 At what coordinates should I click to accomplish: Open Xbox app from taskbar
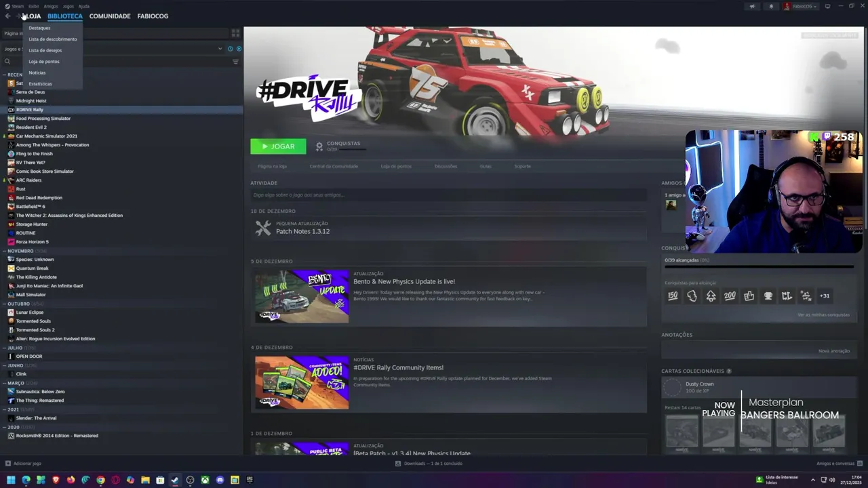coord(205,480)
